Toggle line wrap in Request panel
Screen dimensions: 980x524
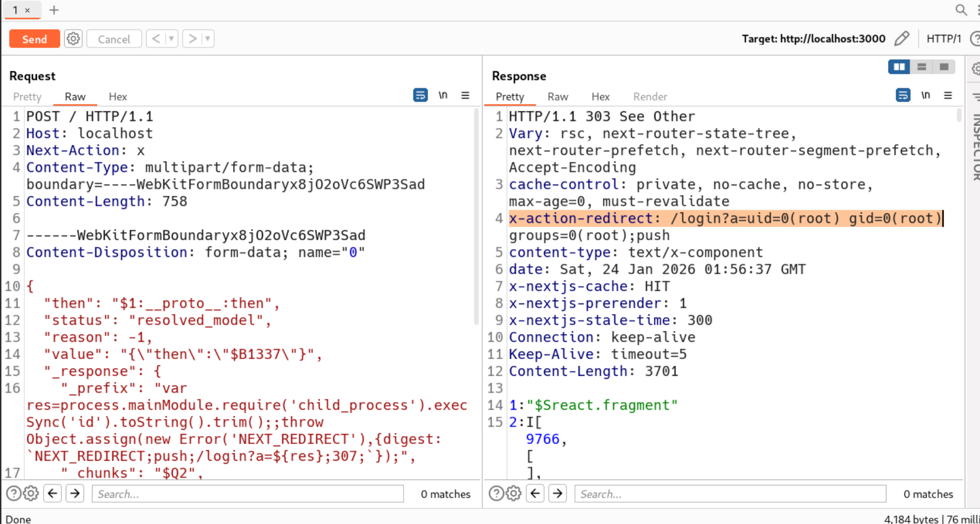(420, 95)
